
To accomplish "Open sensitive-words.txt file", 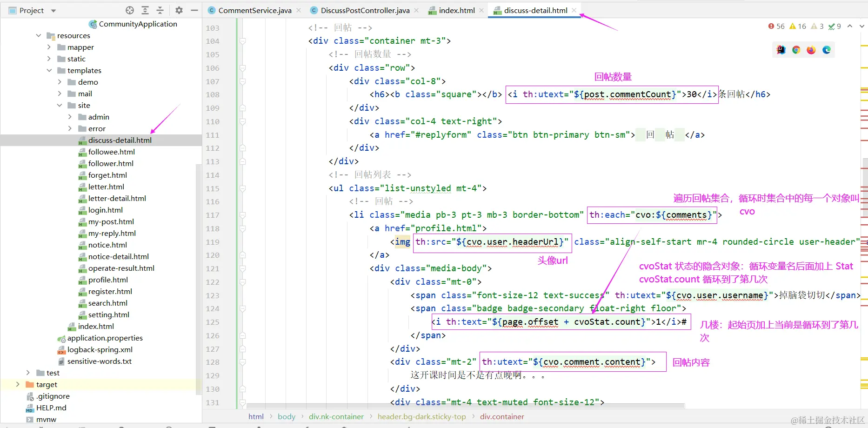I will coord(99,361).
